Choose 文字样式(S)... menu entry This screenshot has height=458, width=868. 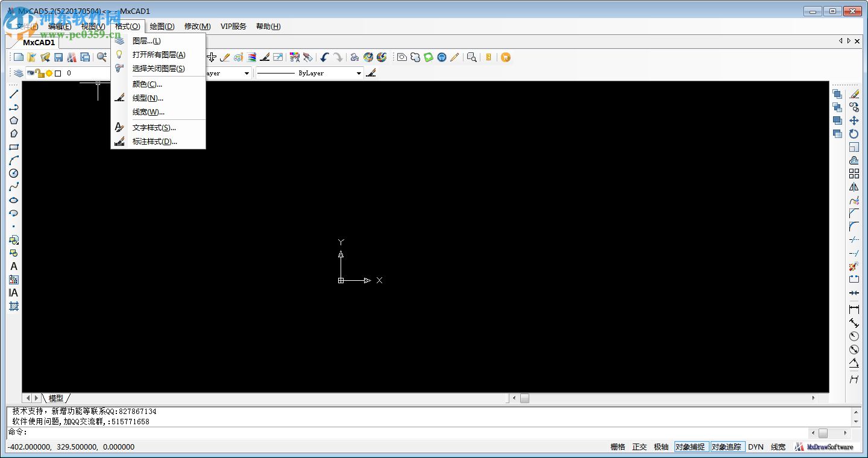159,128
